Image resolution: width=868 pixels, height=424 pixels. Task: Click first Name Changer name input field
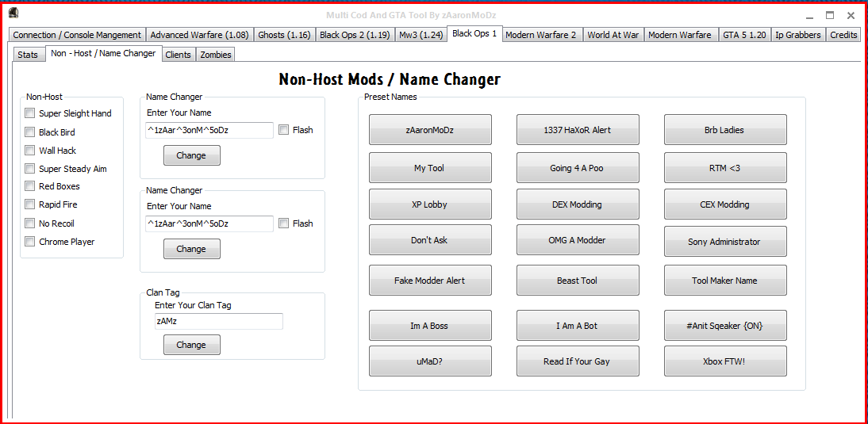click(x=209, y=131)
